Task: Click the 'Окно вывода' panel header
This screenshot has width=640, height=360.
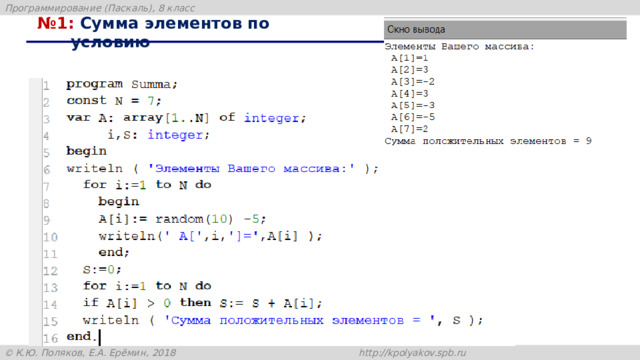Action: point(505,29)
